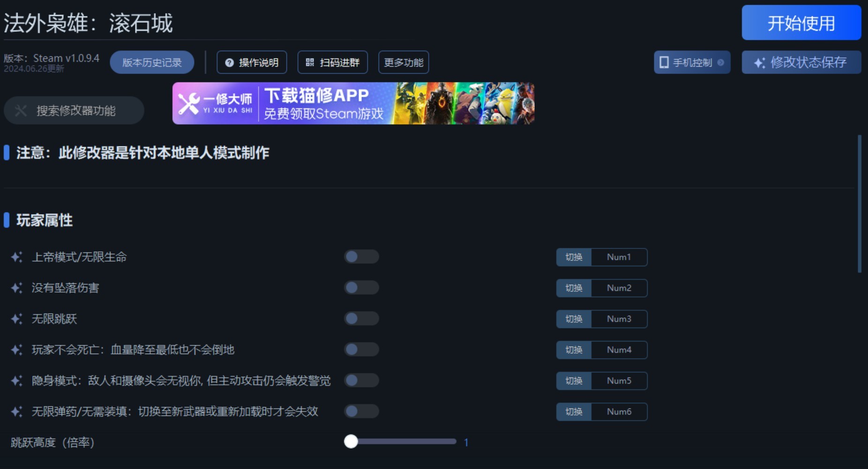Click the 跳跃高度（倍率）label
This screenshot has height=469, width=868.
pyautogui.click(x=52, y=442)
